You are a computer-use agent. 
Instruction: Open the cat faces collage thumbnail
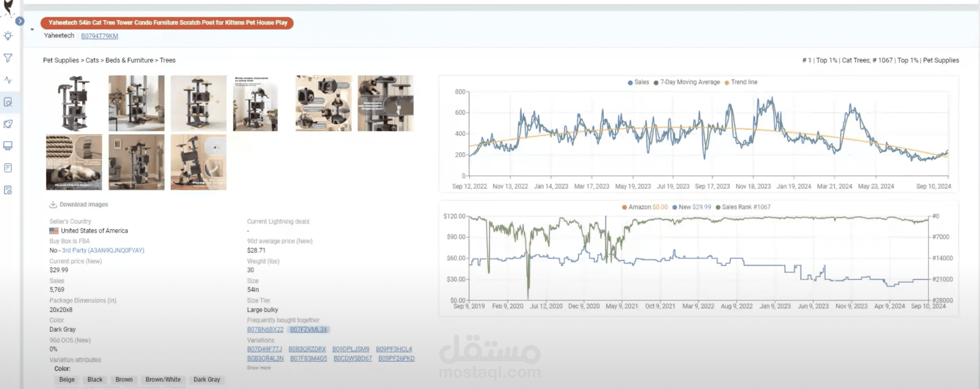coord(324,103)
